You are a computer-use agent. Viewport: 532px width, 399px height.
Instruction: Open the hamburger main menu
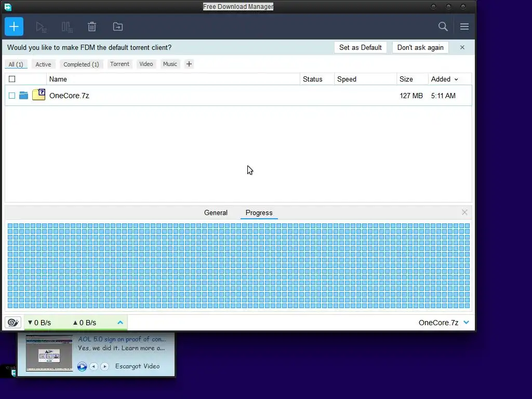tap(464, 26)
